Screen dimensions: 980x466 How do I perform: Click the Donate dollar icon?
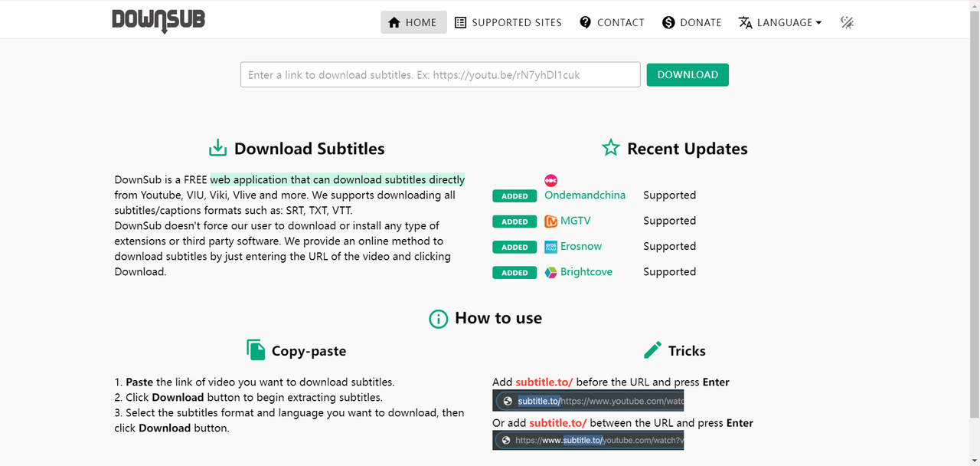pos(668,22)
